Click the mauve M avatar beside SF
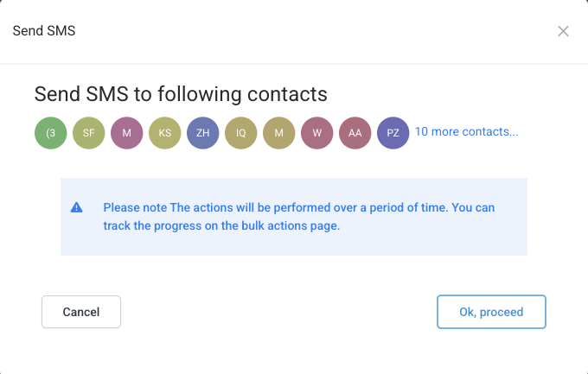 pos(127,133)
